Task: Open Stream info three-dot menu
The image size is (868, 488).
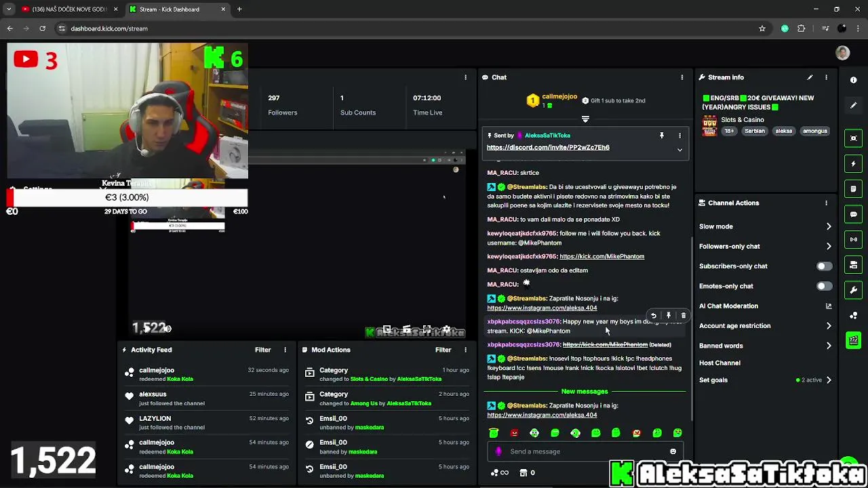Action: 826,77
